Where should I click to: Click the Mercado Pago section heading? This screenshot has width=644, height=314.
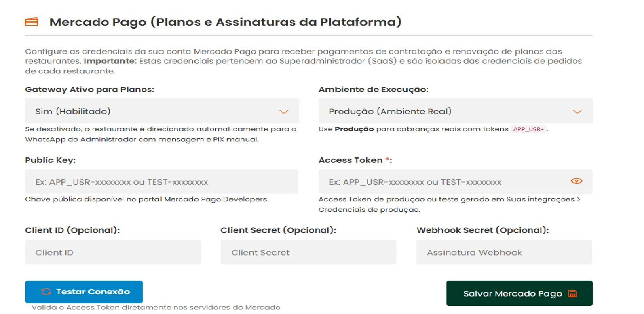tap(225, 22)
